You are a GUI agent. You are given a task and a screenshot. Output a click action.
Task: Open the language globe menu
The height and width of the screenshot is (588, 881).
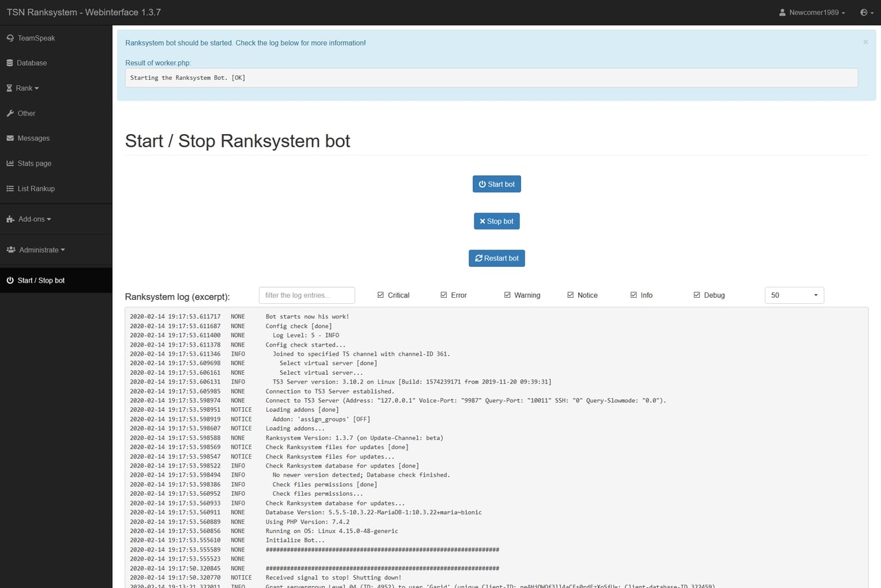coord(865,12)
